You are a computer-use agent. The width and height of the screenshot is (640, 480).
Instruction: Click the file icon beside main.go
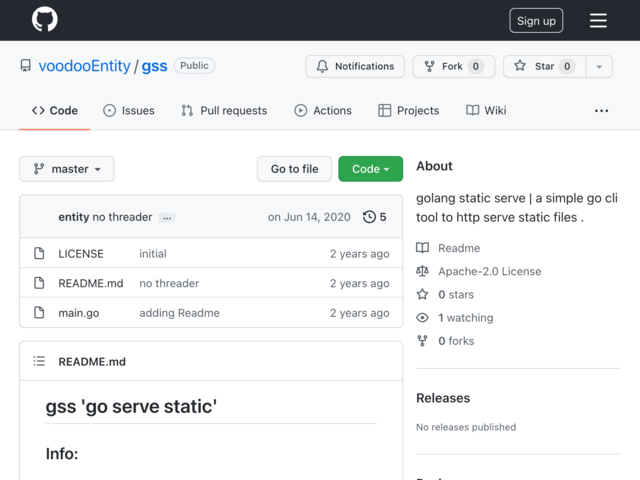tap(39, 313)
